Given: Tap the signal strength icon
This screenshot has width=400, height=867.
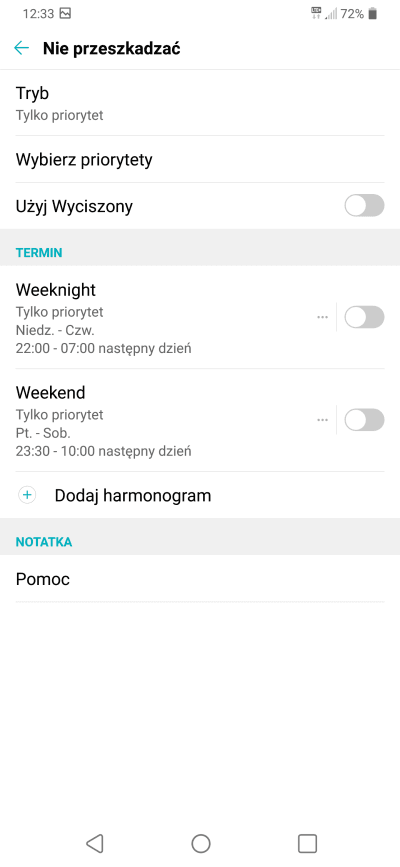Looking at the screenshot, I should click(x=331, y=14).
